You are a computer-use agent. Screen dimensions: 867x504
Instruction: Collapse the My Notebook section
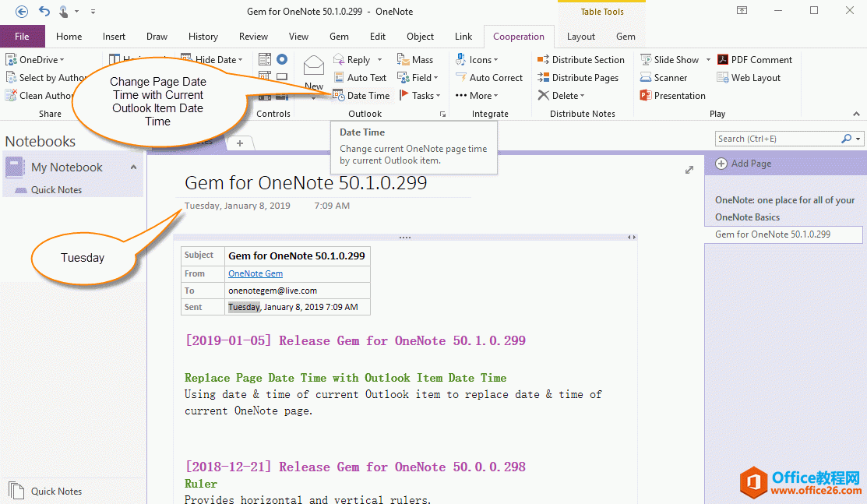(x=133, y=167)
